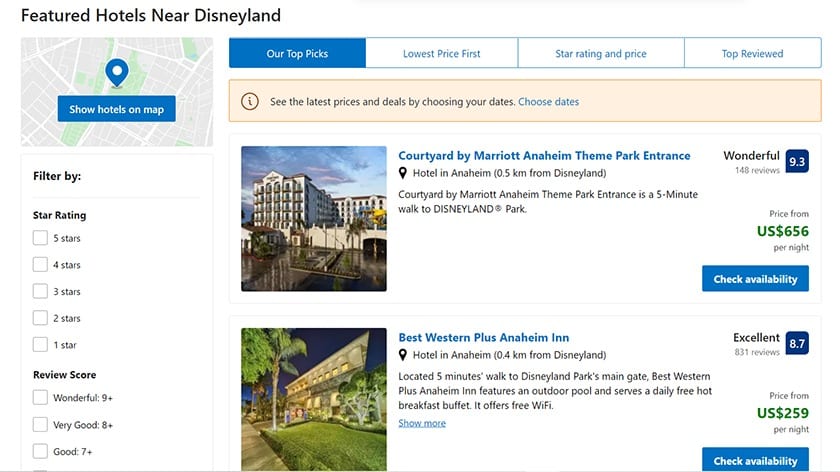840x472 pixels.
Task: Click Hotel in Anaheim 0.4 km text
Action: pos(509,355)
